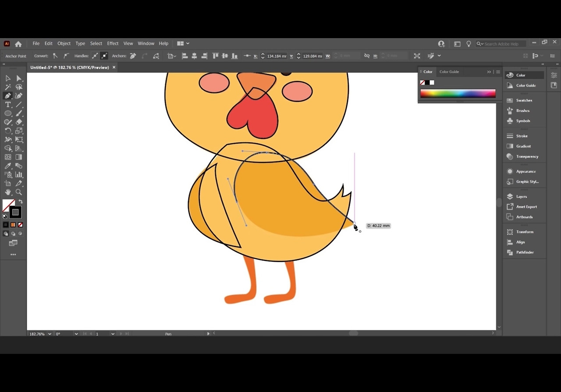This screenshot has height=392, width=561.
Task: Select the Direct Selection tool
Action: tap(19, 78)
